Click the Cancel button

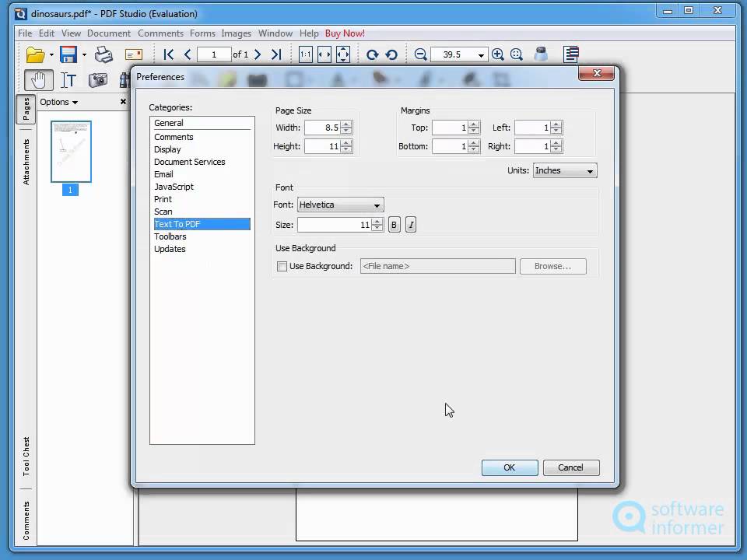click(570, 467)
